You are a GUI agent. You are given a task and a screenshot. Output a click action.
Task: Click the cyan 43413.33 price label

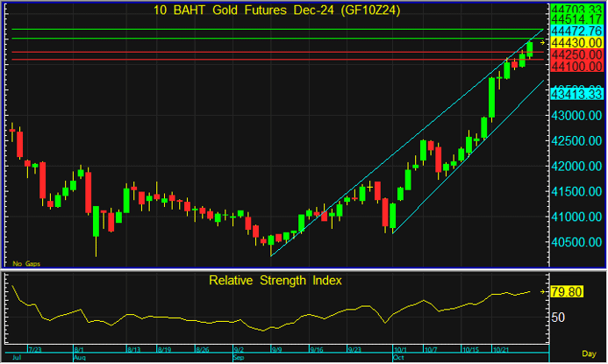(578, 93)
